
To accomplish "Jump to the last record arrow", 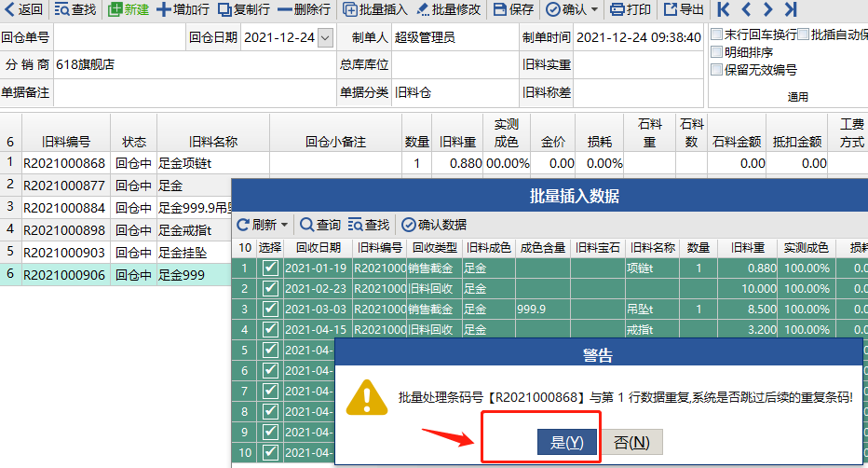I will [791, 9].
